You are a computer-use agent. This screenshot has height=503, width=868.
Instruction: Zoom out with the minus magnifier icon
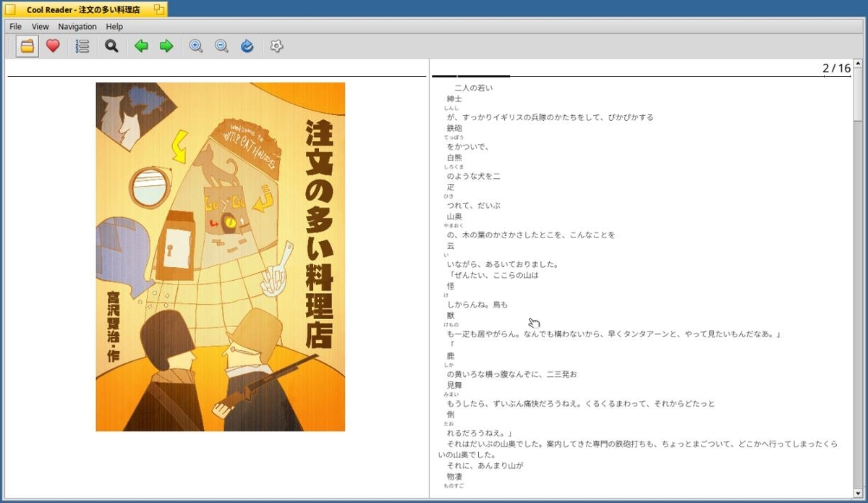(221, 46)
